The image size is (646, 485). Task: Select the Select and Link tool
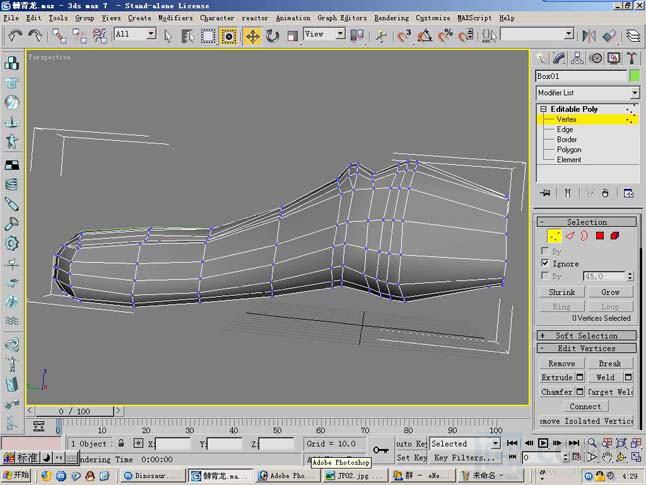point(59,36)
